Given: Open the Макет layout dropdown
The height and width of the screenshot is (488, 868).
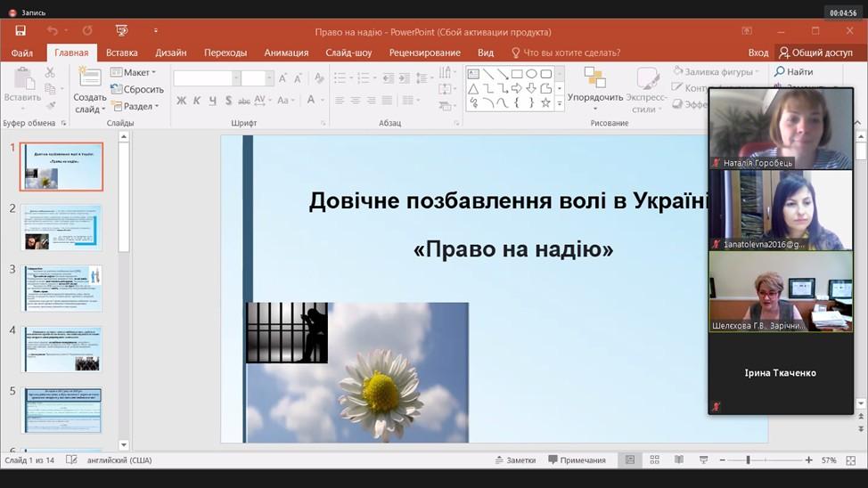Looking at the screenshot, I should click(134, 73).
